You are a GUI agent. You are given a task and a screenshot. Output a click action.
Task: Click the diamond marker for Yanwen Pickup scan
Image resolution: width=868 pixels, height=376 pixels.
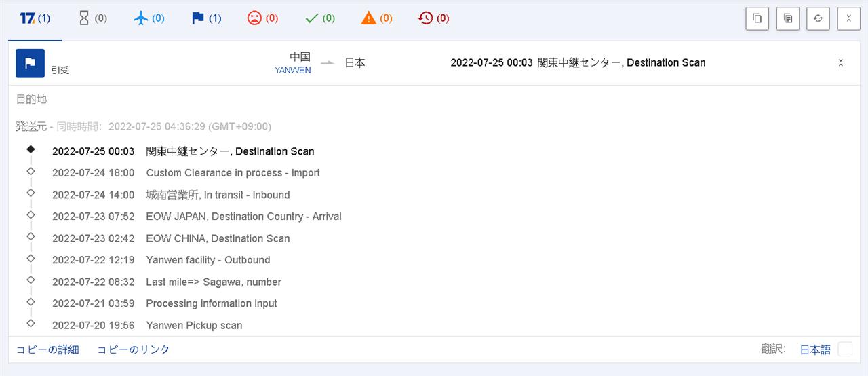[31, 323]
